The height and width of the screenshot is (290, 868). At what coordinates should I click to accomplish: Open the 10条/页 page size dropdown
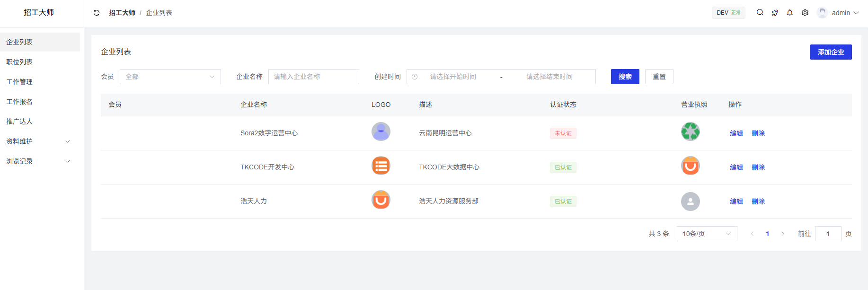coord(707,234)
